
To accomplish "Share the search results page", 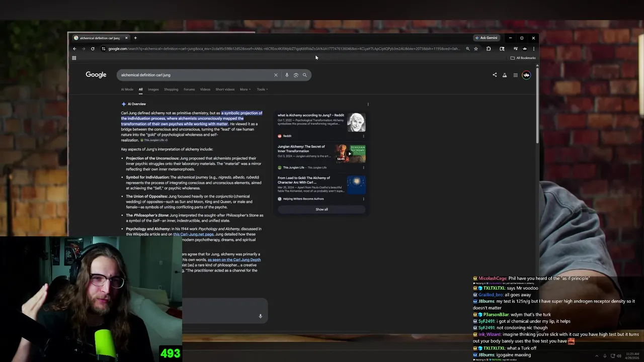I will (x=495, y=75).
